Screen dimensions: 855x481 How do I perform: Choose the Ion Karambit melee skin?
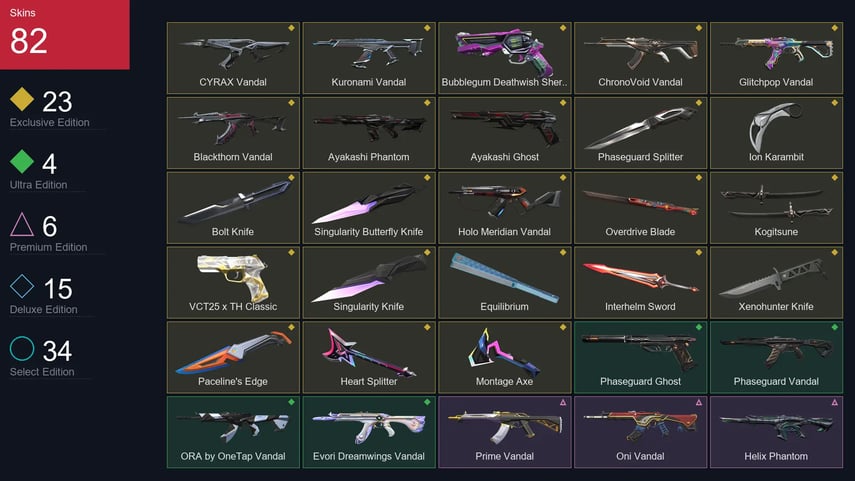tap(776, 133)
